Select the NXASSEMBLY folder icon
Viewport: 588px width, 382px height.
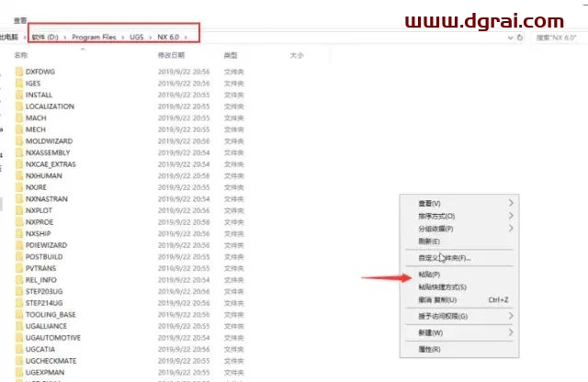click(19, 152)
